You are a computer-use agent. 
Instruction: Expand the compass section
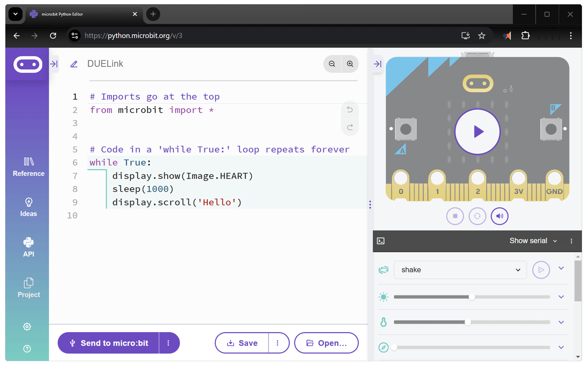pos(561,347)
